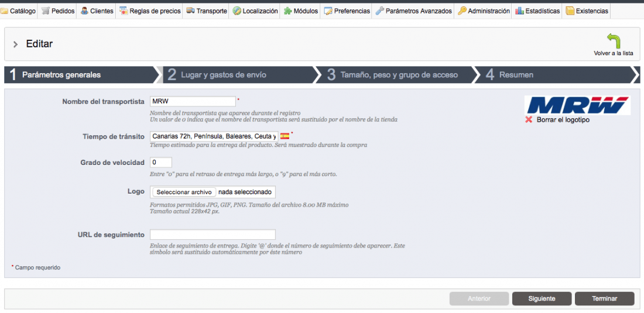Click the Editar page heading
The image size is (644, 313).
[39, 44]
